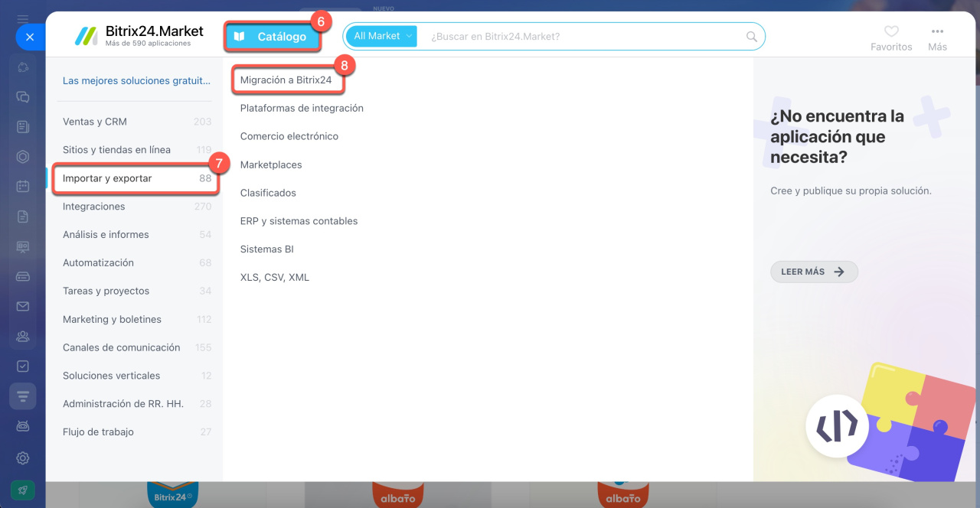Open ERP y sistemas contables subcategory

click(299, 221)
